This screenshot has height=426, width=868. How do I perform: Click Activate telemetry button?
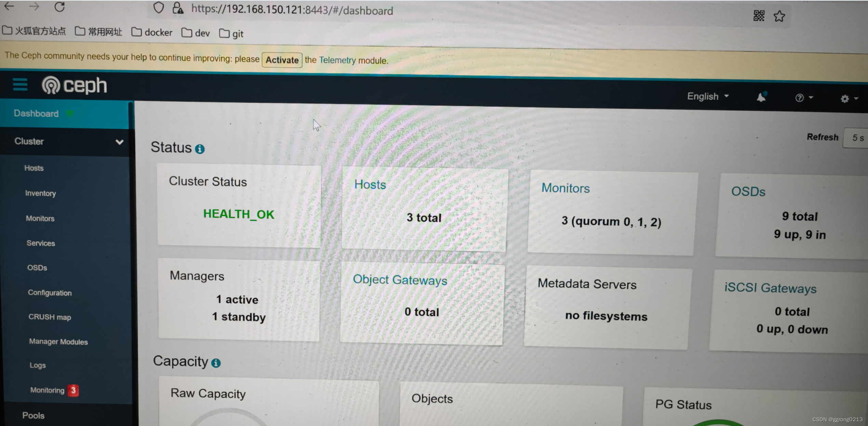tap(282, 60)
